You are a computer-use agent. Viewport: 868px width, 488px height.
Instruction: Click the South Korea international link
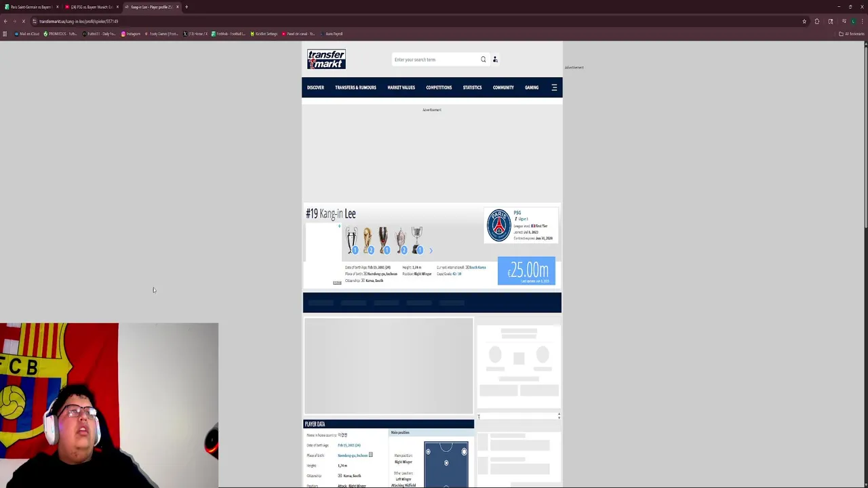click(x=477, y=267)
